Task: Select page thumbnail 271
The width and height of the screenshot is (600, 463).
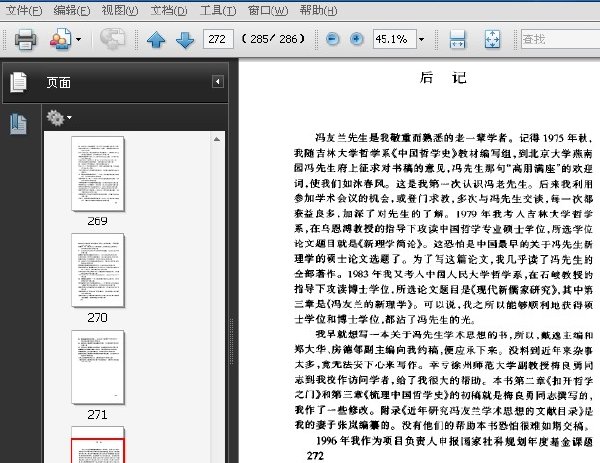Action: 98,367
